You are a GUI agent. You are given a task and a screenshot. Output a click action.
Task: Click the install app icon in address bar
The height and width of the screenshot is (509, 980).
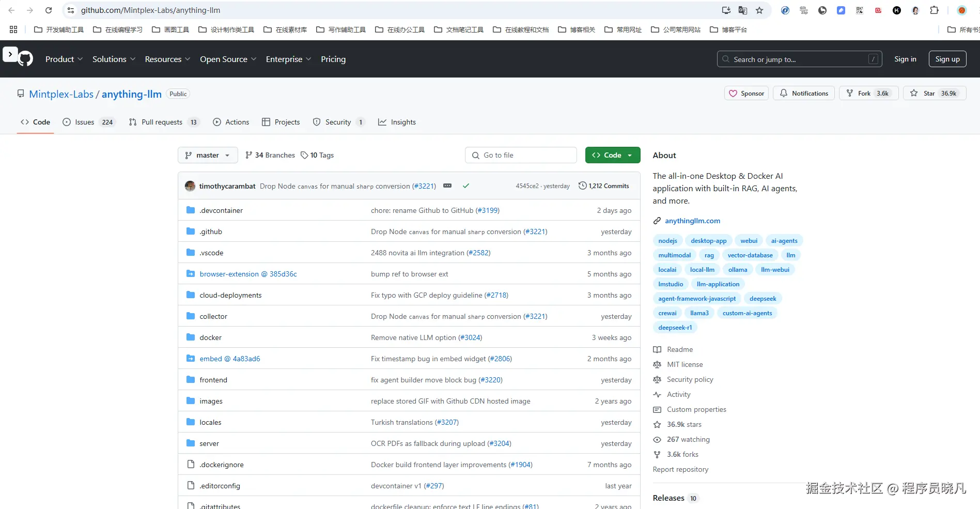[x=726, y=10]
